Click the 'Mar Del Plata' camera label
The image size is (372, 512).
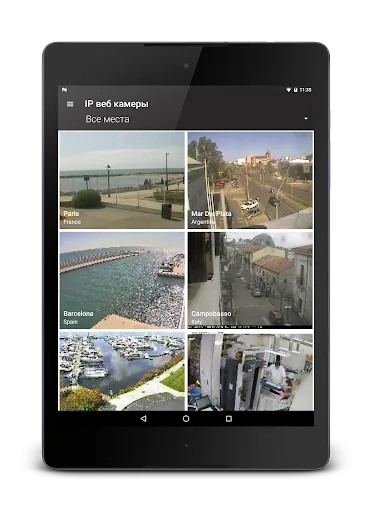211,214
